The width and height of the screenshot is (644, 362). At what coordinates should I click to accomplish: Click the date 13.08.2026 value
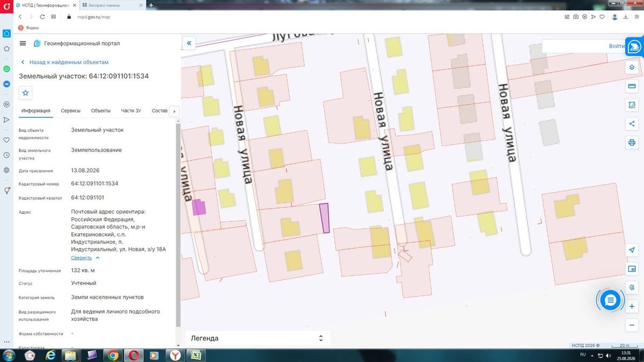click(85, 171)
